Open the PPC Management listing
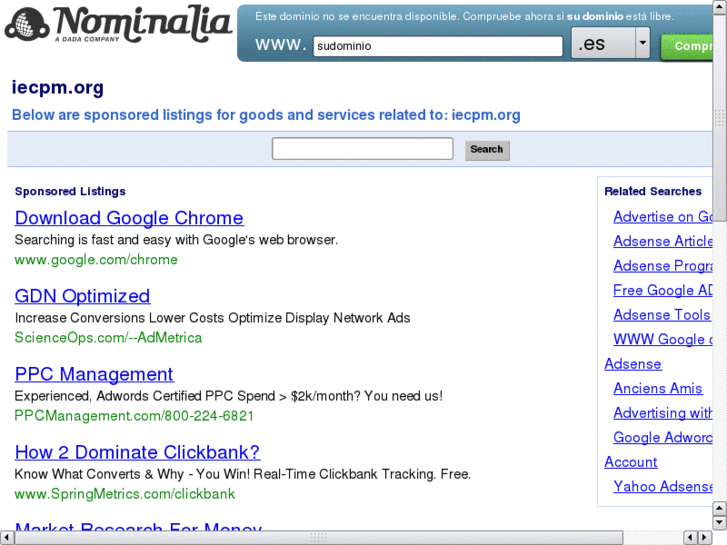 [x=94, y=374]
